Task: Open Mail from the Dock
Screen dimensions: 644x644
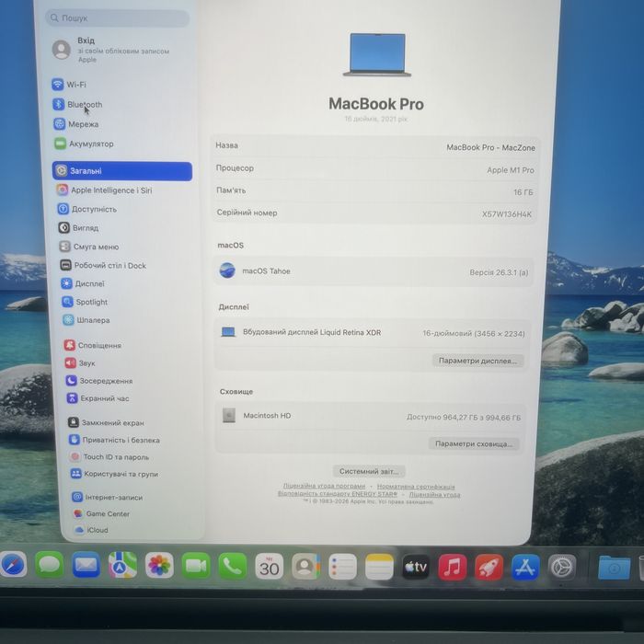Action: [x=86, y=566]
